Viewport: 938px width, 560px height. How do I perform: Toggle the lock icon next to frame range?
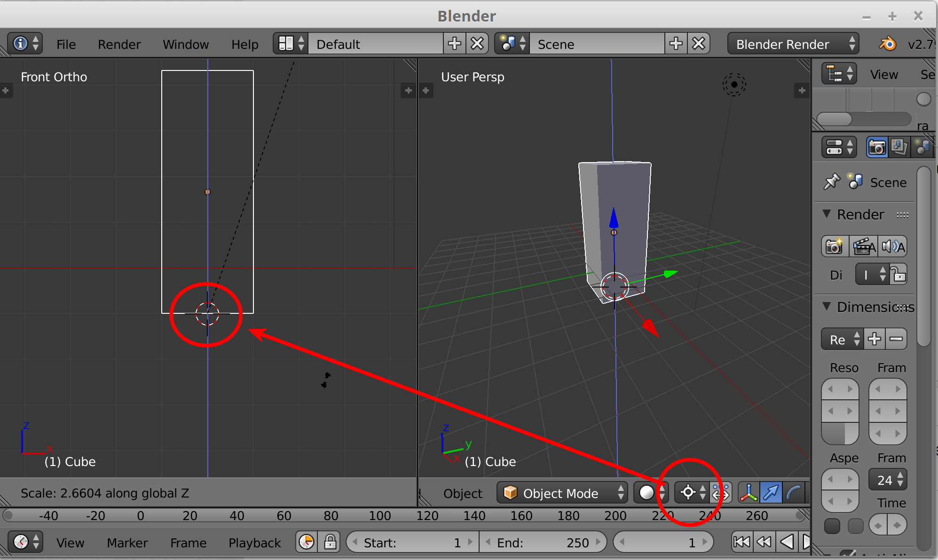[330, 542]
